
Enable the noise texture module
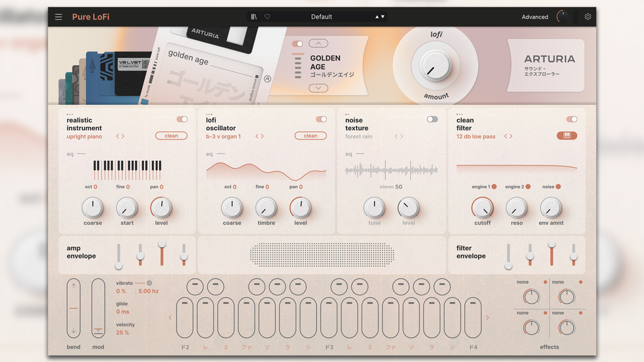click(431, 118)
